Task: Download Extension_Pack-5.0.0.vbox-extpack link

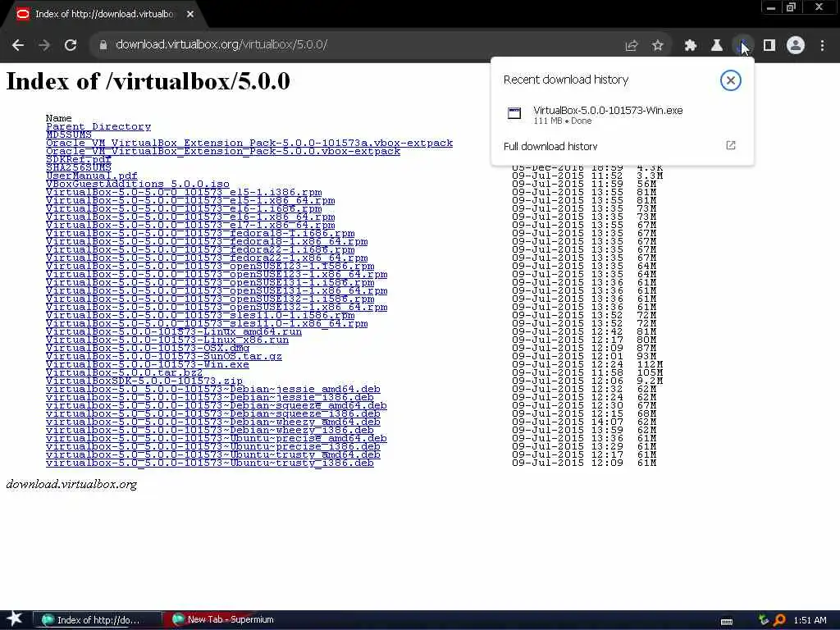Action: pos(223,151)
